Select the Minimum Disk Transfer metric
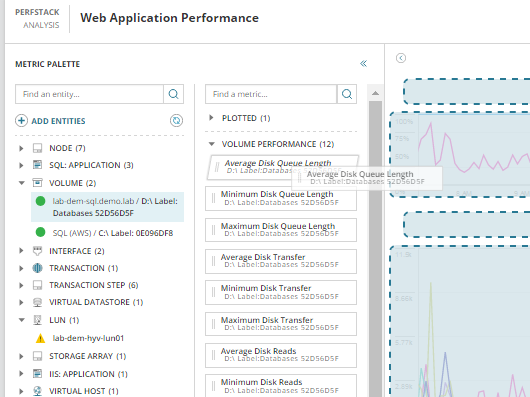 (281, 292)
